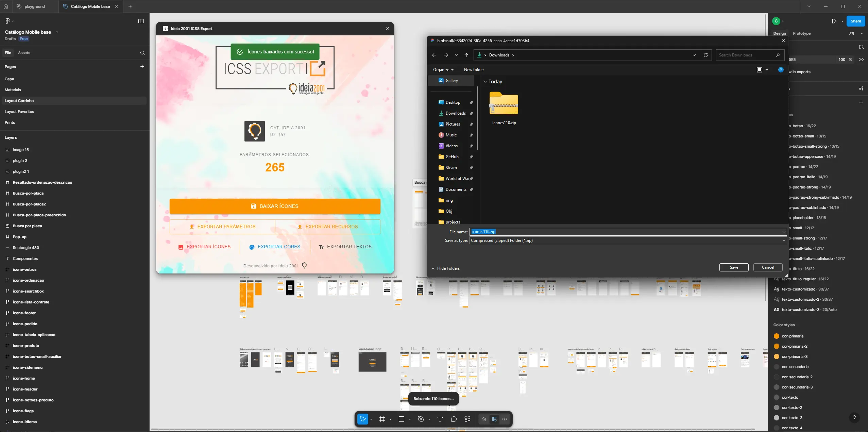
Task: Select the Comment bubble tool
Action: coord(454,419)
